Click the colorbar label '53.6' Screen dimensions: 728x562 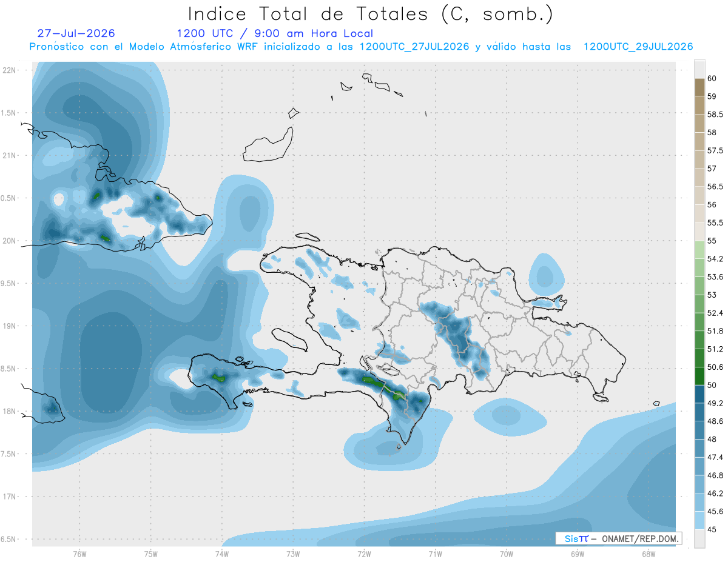click(715, 277)
